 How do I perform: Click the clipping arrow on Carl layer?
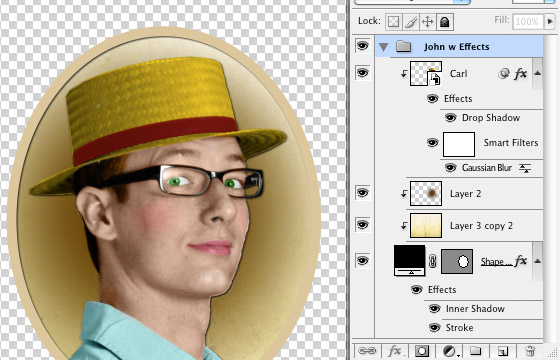coord(404,74)
